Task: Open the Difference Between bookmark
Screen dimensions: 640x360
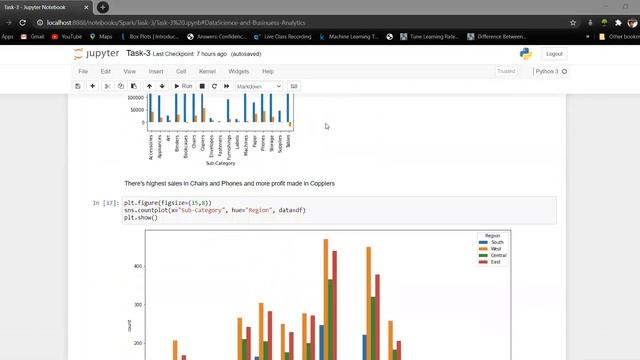Action: (x=496, y=37)
